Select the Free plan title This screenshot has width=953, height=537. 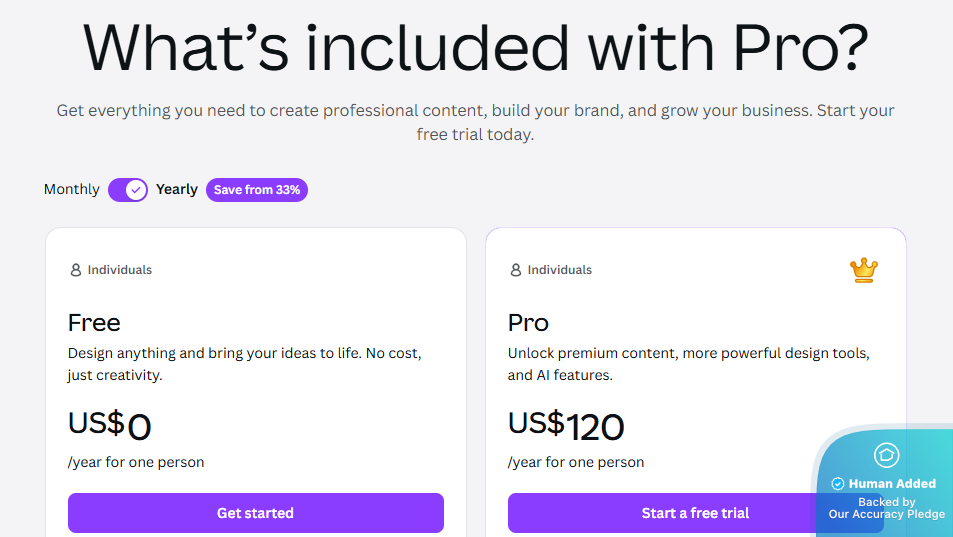[94, 323]
